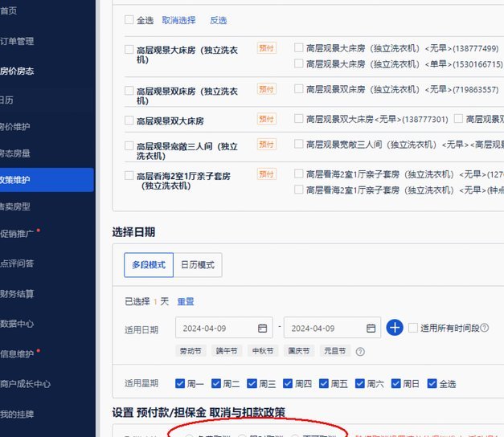Toggle weekday 全选 checkbox
Image resolution: width=504 pixels, height=437 pixels.
tap(432, 383)
